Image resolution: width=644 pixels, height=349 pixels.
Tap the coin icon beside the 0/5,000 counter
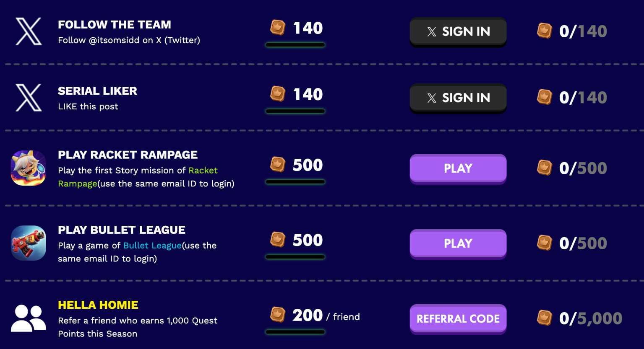tap(545, 318)
